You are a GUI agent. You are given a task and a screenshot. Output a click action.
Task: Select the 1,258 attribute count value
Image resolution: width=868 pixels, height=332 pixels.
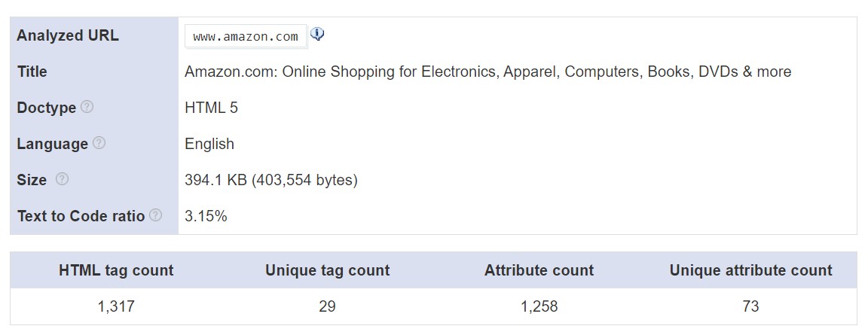click(x=539, y=306)
